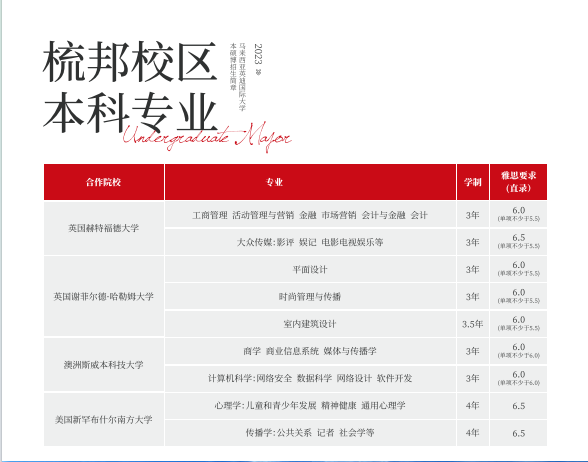Image resolution: width=588 pixels, height=462 pixels.
Task: Click the 工商管理 major
Action: click(210, 215)
